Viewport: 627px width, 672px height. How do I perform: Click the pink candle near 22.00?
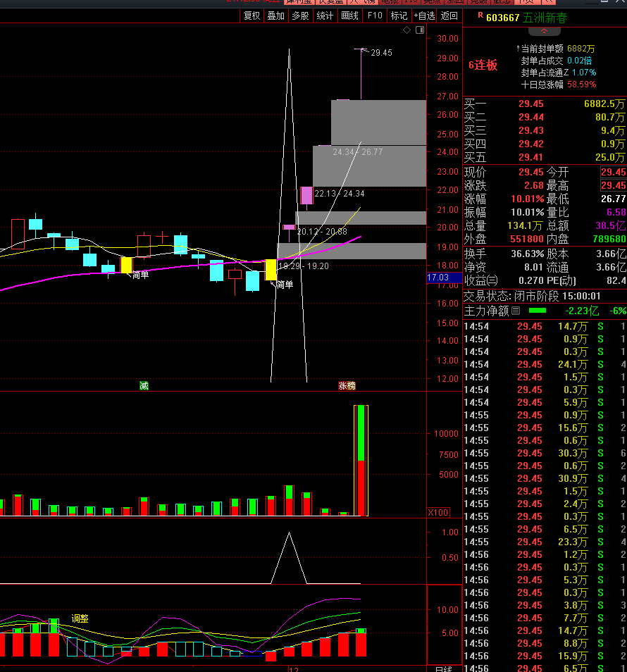306,195
